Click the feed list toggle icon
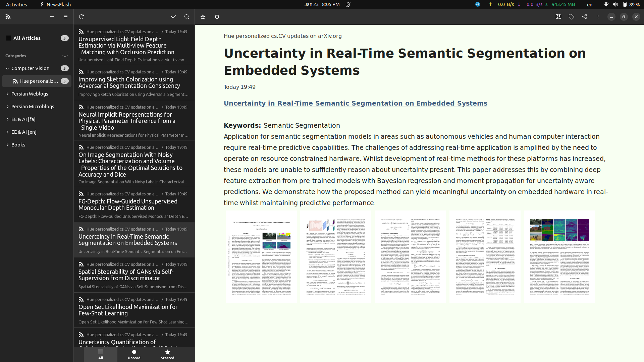Image resolution: width=644 pixels, height=362 pixels. point(65,17)
